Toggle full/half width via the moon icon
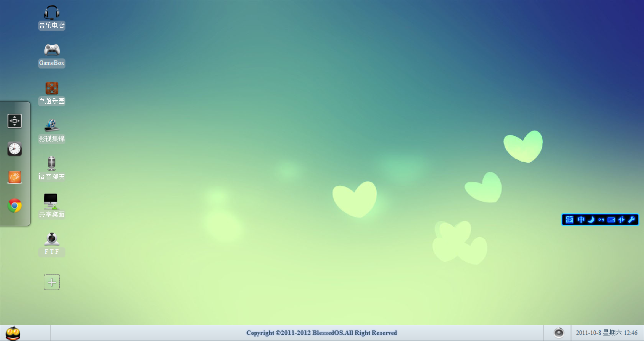 click(591, 220)
